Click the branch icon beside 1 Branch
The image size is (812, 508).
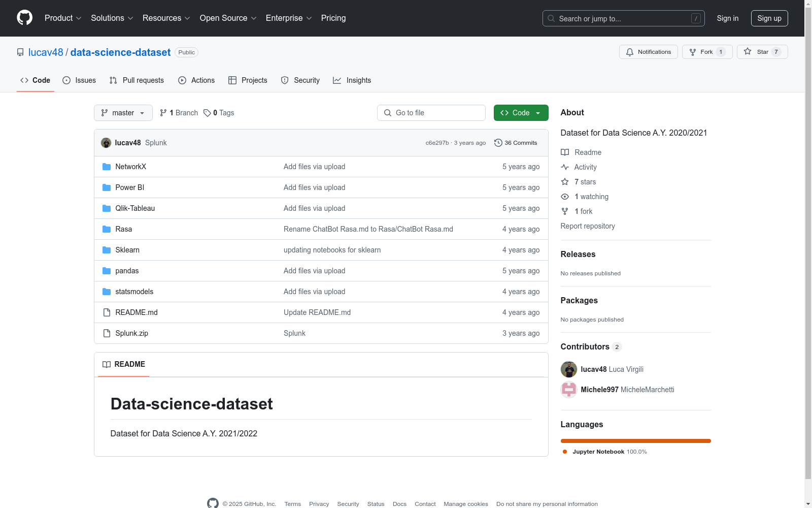pos(163,113)
